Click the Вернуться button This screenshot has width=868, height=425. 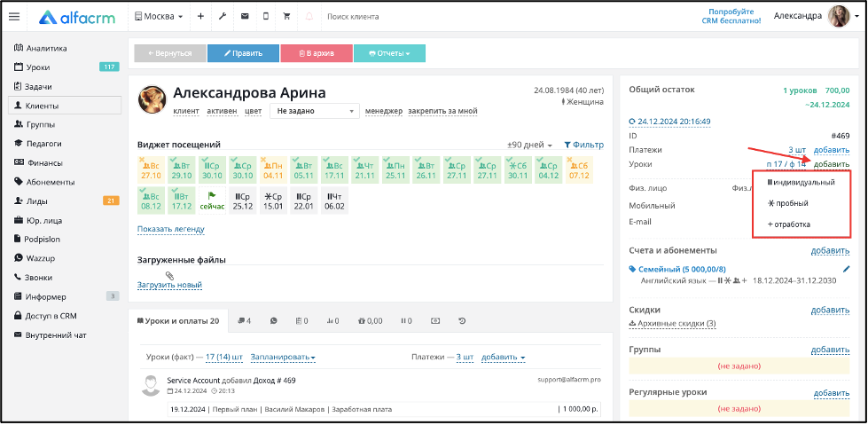[x=170, y=53]
